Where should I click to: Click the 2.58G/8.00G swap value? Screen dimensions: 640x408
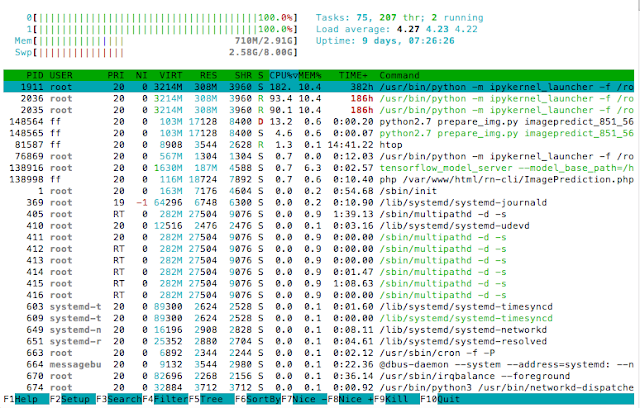261,52
